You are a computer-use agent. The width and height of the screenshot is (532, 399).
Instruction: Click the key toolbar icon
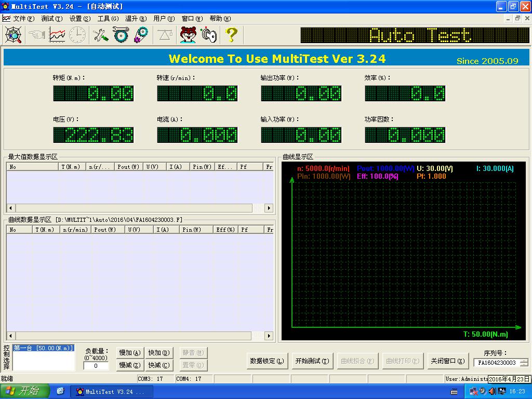[x=209, y=35]
